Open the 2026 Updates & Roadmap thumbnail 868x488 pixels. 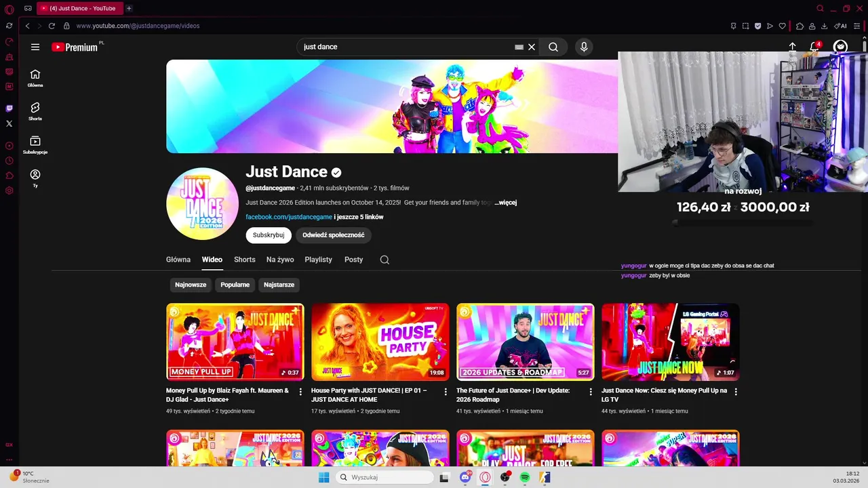tap(525, 342)
